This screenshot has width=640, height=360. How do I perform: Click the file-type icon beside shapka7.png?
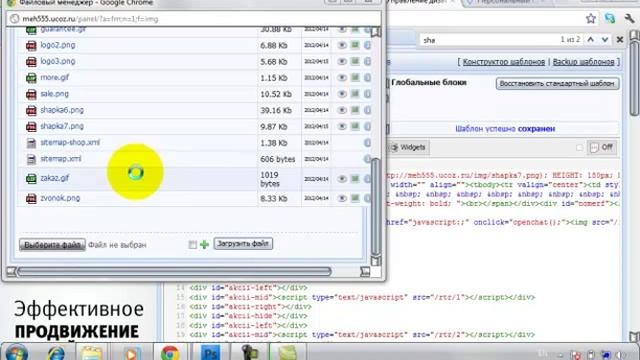[x=31, y=127]
